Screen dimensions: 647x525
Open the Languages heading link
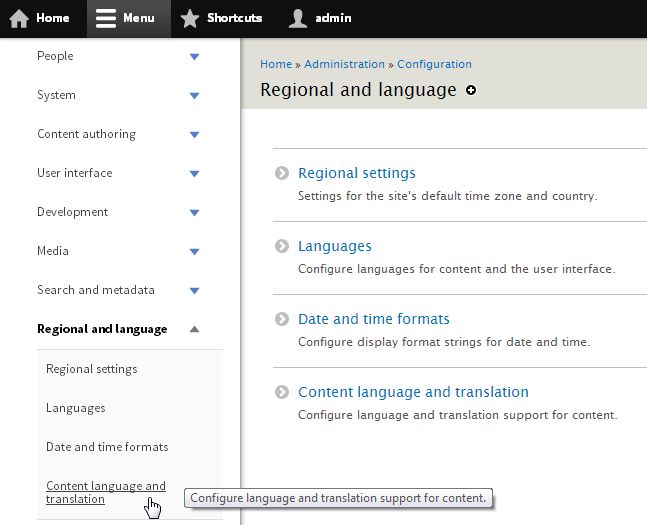[x=335, y=246]
